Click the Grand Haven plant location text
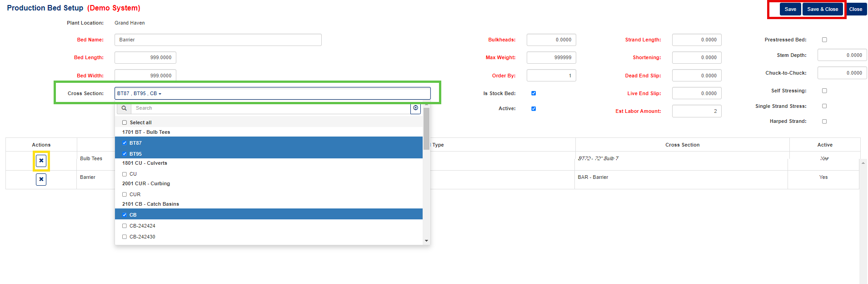 (x=130, y=23)
